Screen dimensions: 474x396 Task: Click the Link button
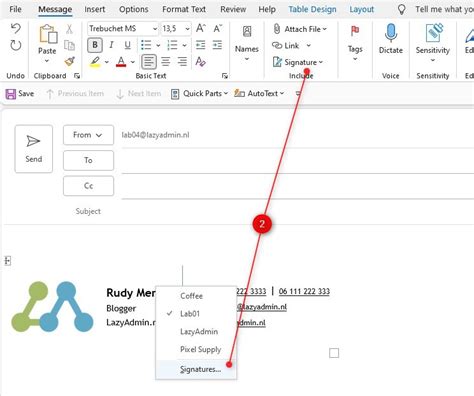tap(291, 45)
